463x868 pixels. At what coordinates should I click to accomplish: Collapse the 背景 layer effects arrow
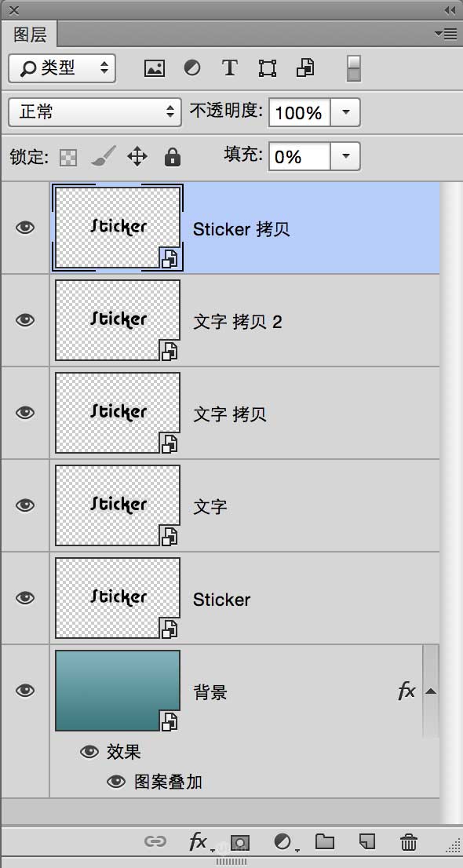(430, 691)
